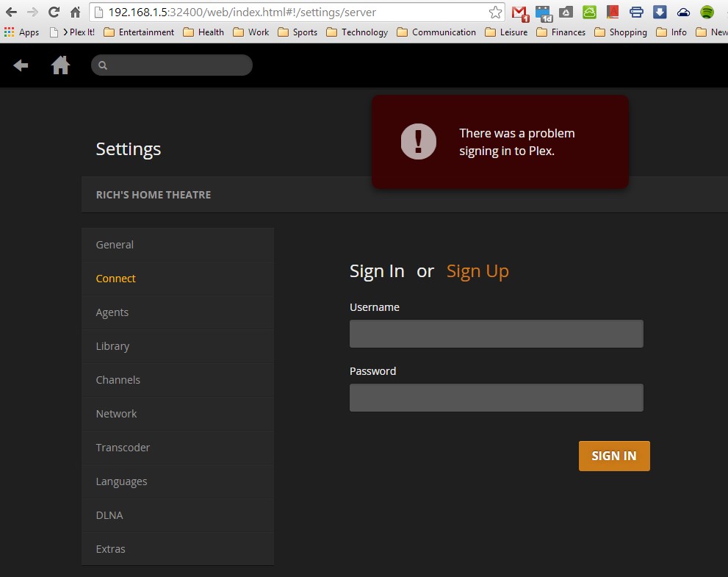Open the calendar extension showing 1d
The image size is (728, 577).
click(x=544, y=13)
